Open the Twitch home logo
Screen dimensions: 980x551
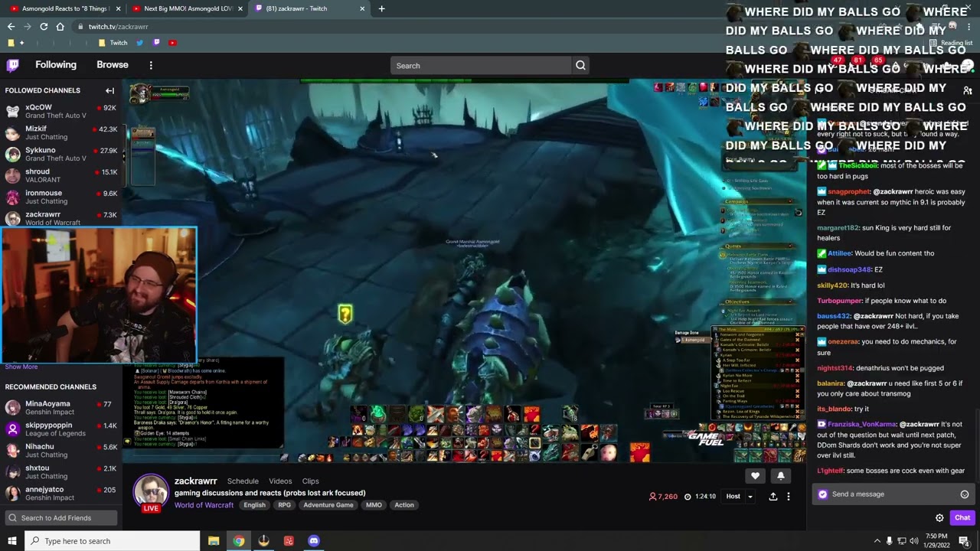12,65
